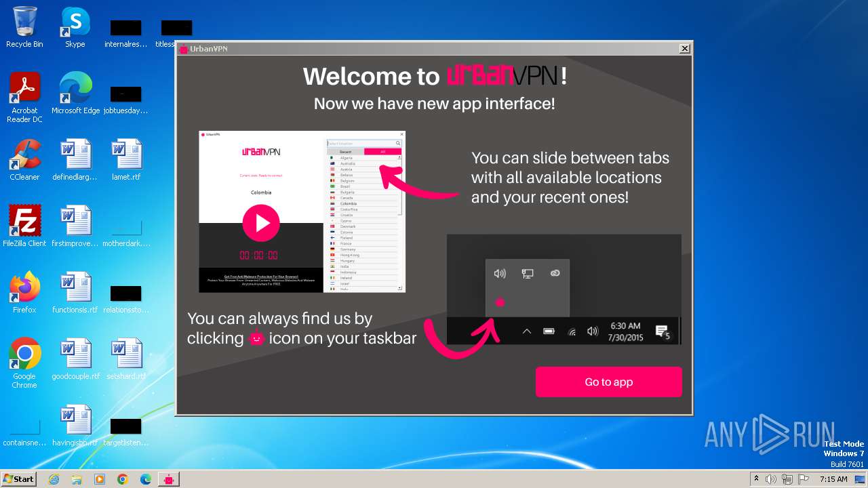Select Acrobat Reader DC shortcut

pyautogui.click(x=24, y=98)
